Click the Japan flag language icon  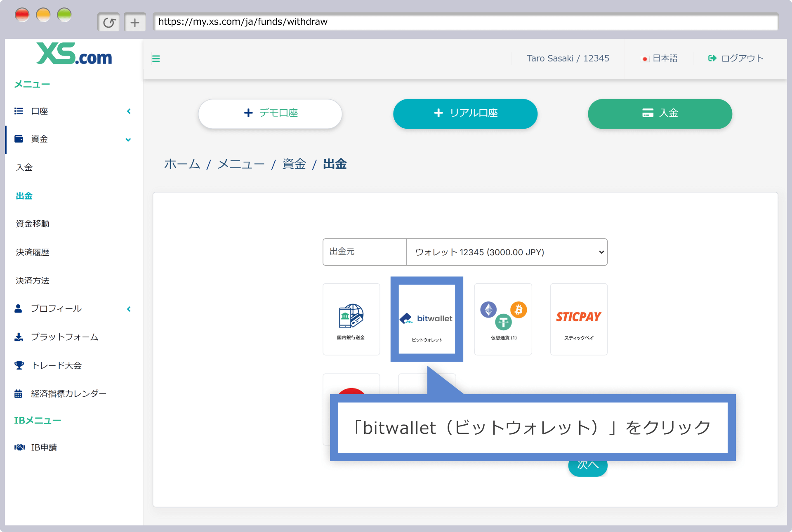point(645,59)
